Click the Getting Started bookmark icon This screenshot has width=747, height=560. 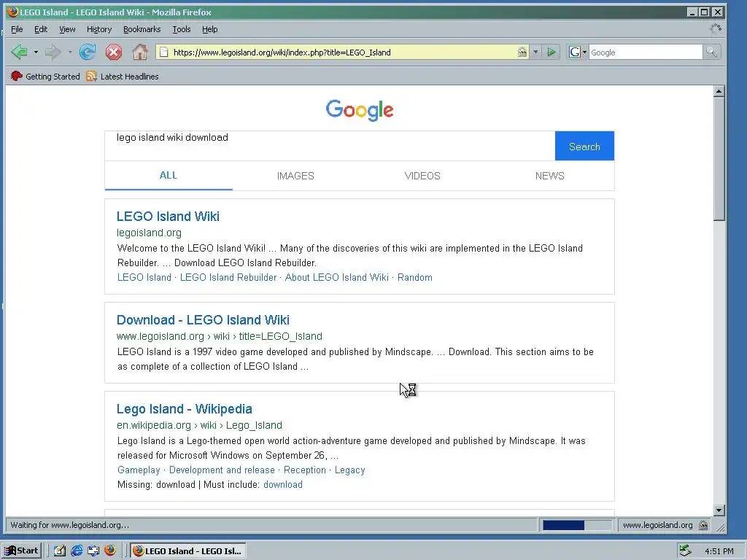(x=17, y=76)
